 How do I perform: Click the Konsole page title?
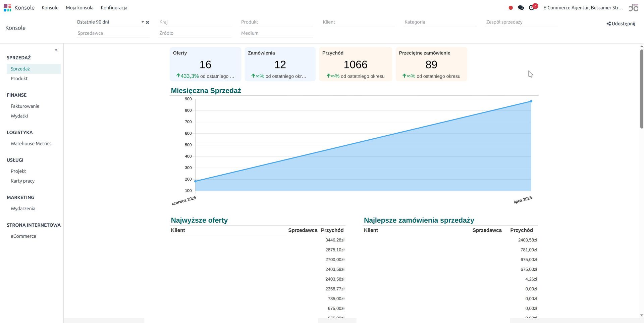coord(15,28)
